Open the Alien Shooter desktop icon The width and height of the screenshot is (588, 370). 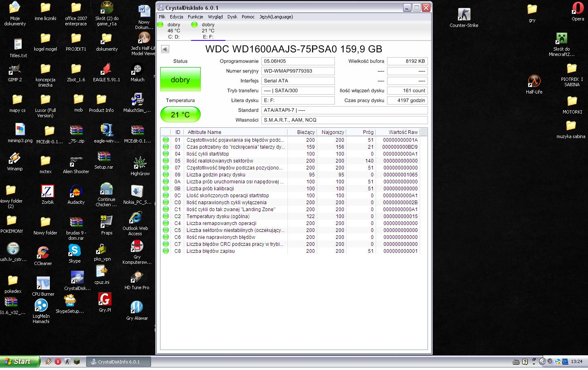76,164
